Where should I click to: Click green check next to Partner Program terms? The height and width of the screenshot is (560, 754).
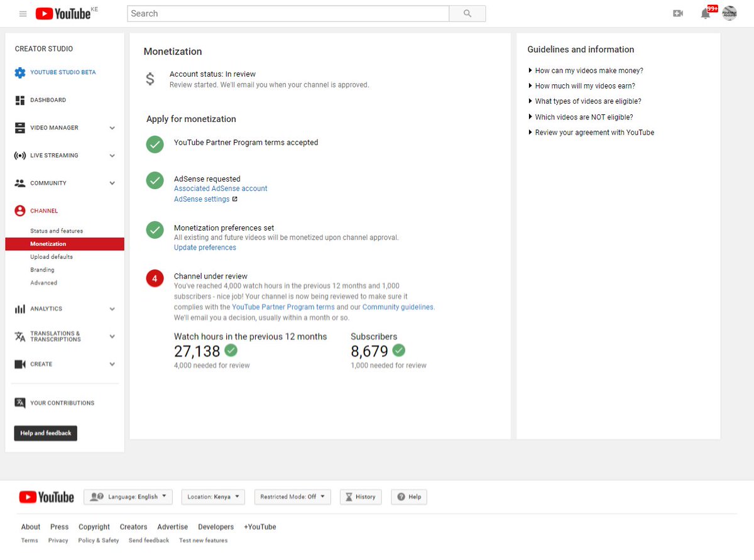pyautogui.click(x=155, y=145)
